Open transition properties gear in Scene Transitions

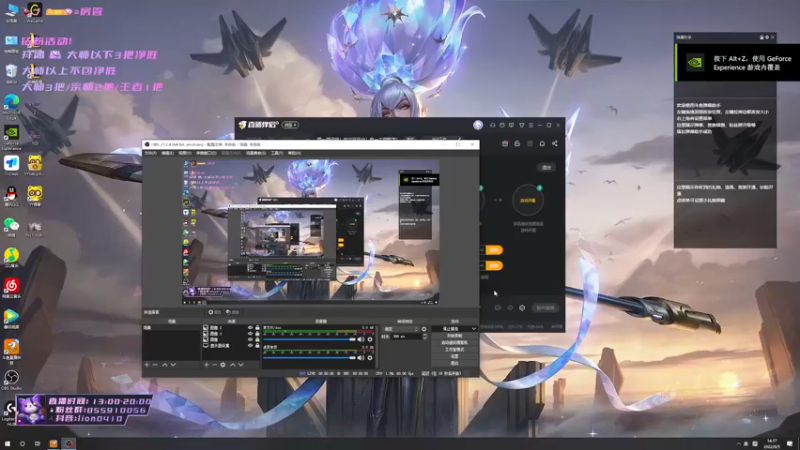[424, 329]
